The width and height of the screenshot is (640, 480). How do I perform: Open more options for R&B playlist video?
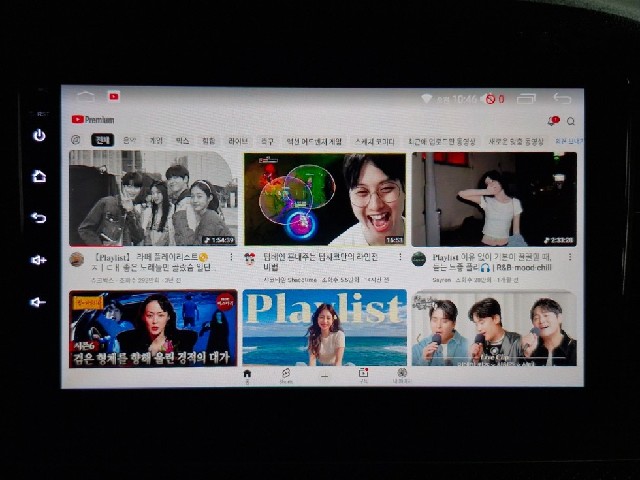tap(570, 257)
